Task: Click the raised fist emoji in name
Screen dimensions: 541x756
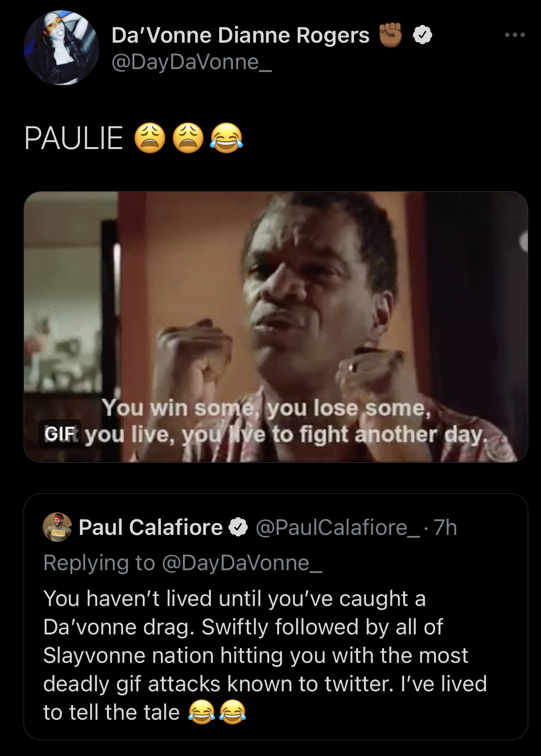Action: pyautogui.click(x=391, y=35)
